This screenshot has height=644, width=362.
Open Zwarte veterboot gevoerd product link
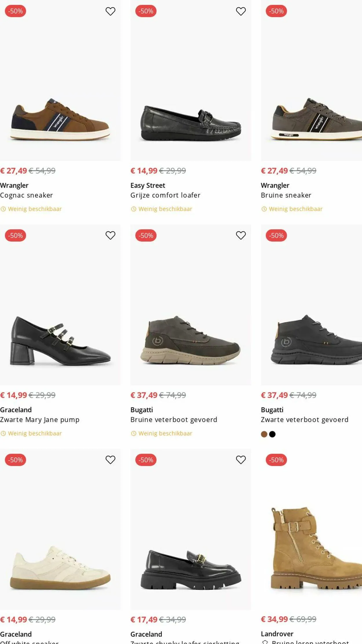point(304,419)
